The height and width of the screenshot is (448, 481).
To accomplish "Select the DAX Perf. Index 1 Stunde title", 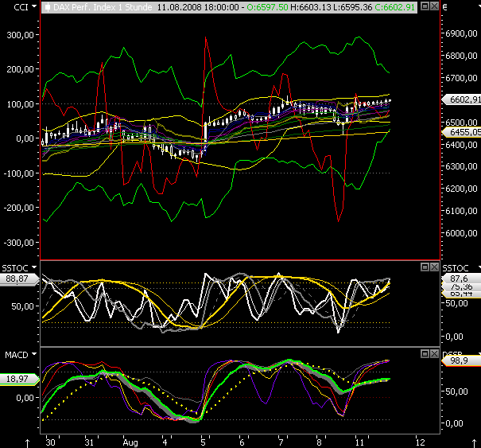I will 103,7.
